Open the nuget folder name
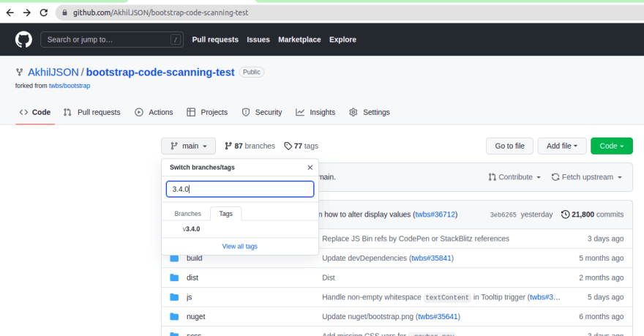The image size is (644, 336). click(x=196, y=317)
